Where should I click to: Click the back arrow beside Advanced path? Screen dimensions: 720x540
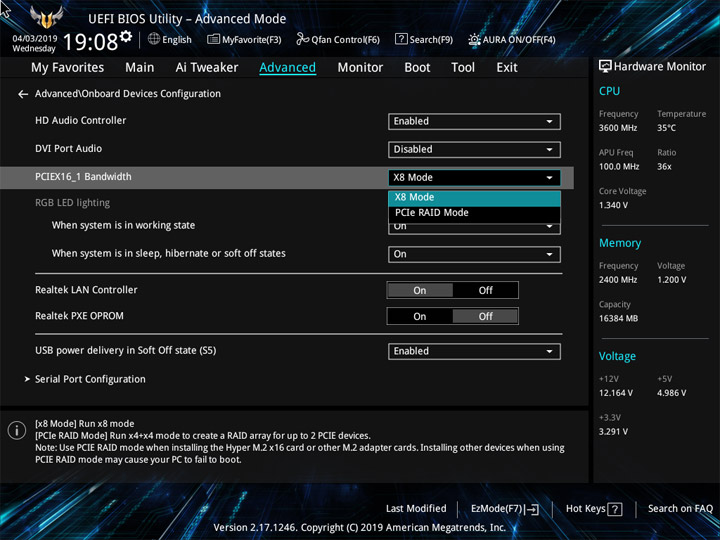click(x=23, y=94)
